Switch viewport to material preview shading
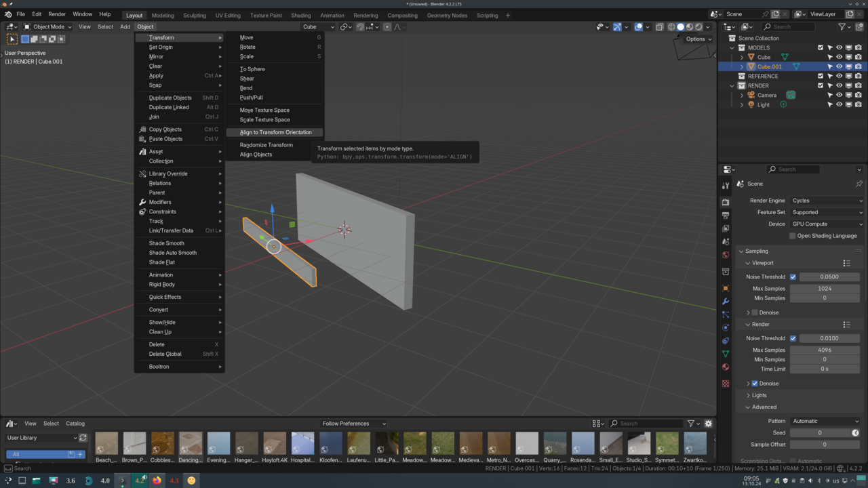The width and height of the screenshot is (868, 488). pos(690,27)
